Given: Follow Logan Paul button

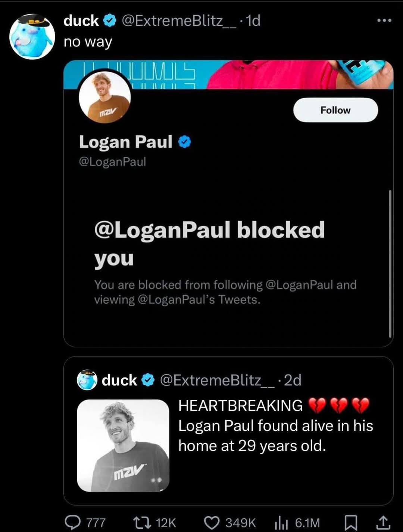Looking at the screenshot, I should 335,110.
